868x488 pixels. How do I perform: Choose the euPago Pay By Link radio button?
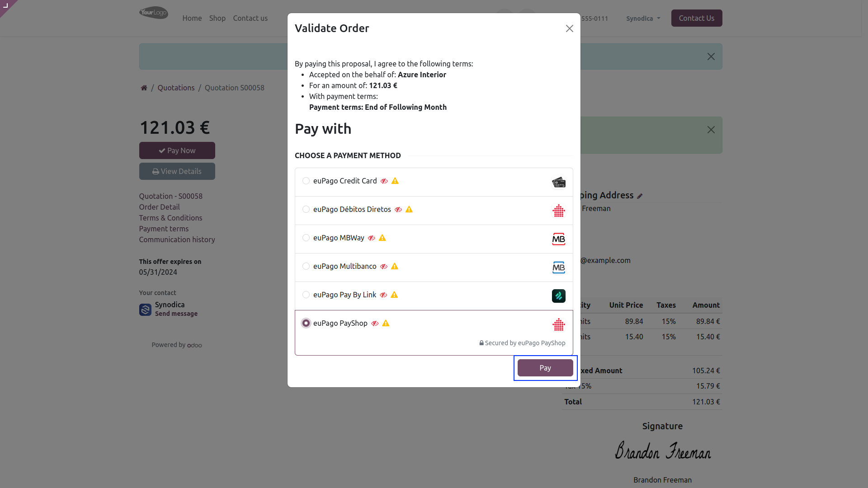[306, 295]
